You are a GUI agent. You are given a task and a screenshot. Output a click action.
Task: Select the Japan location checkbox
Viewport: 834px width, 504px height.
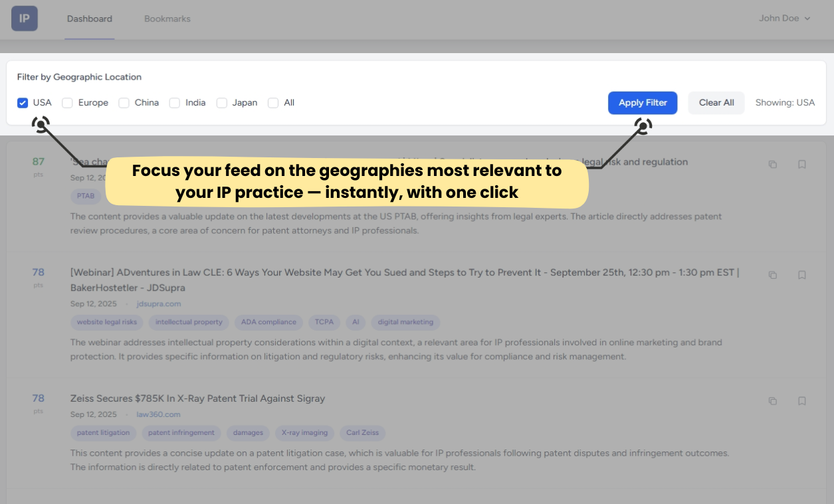coord(221,103)
